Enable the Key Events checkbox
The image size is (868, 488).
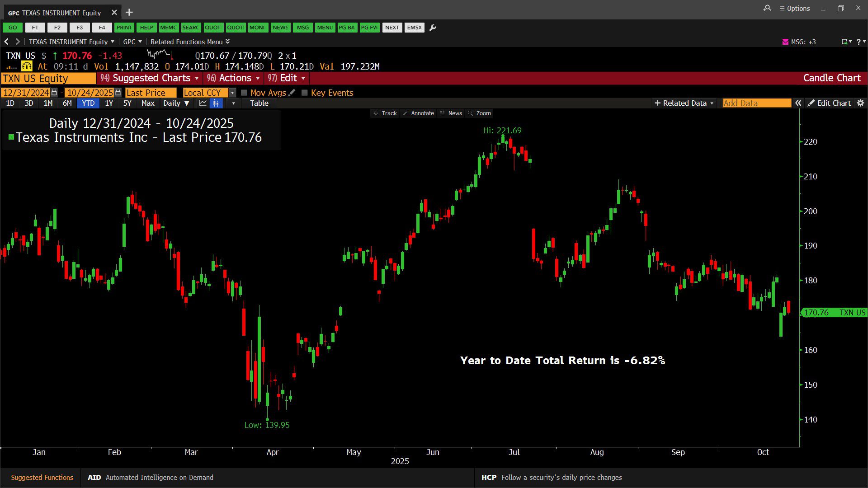coord(305,93)
